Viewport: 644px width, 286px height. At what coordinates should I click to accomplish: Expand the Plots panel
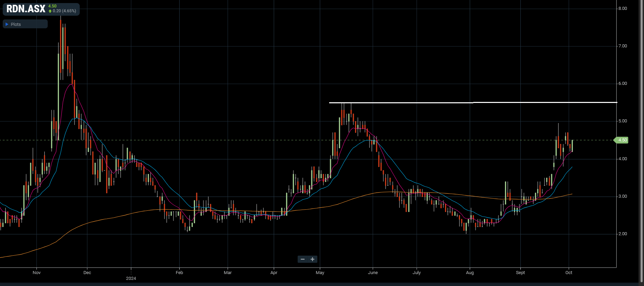coord(25,24)
